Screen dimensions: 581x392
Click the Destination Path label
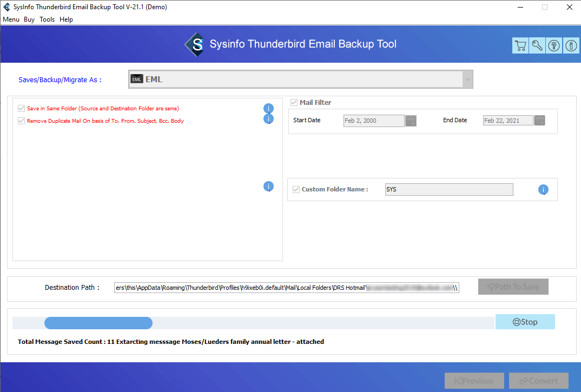pos(72,288)
